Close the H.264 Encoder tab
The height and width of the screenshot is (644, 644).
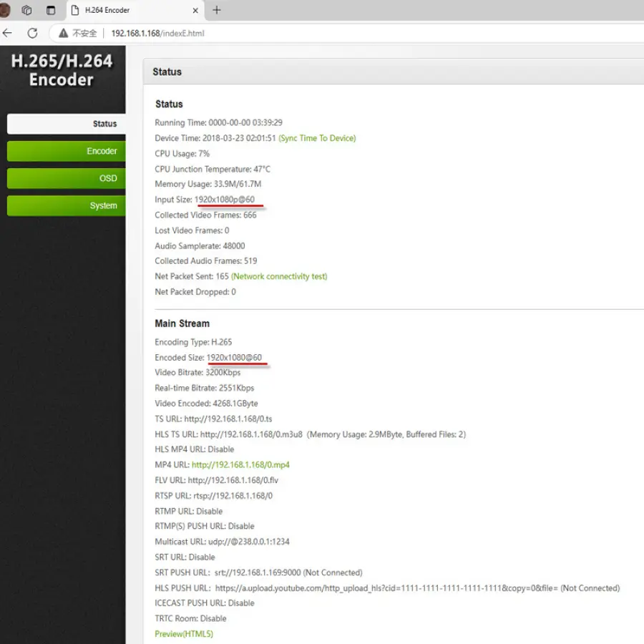(x=195, y=10)
